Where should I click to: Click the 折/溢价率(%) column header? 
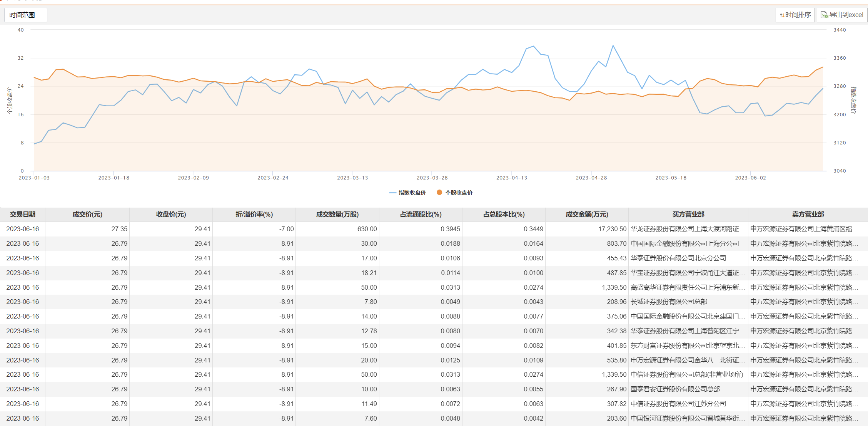coord(254,214)
